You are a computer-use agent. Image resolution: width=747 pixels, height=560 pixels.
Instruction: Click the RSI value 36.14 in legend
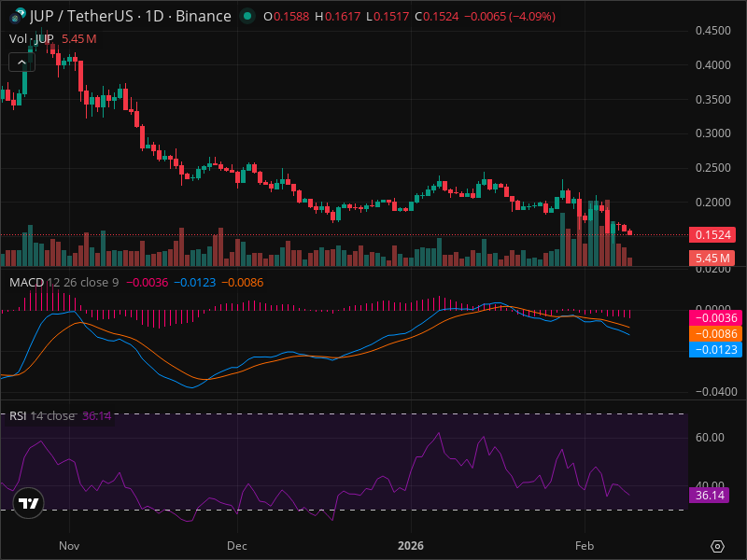(x=97, y=416)
